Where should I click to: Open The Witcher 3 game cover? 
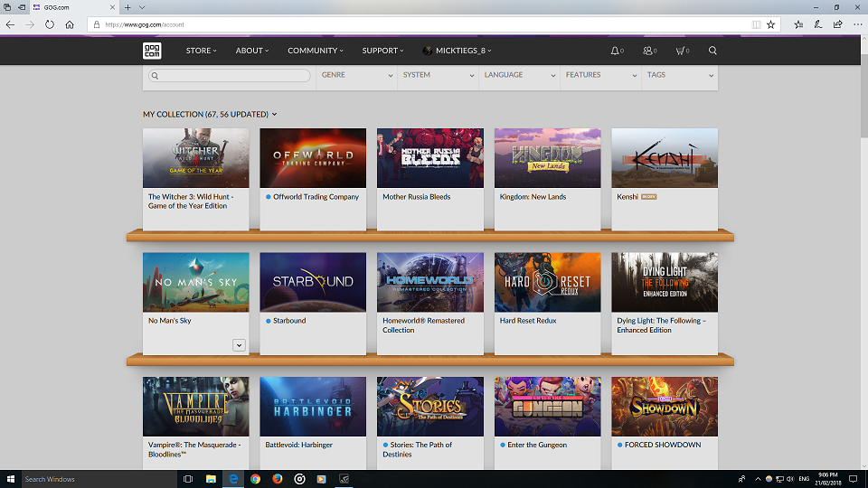pyautogui.click(x=196, y=157)
